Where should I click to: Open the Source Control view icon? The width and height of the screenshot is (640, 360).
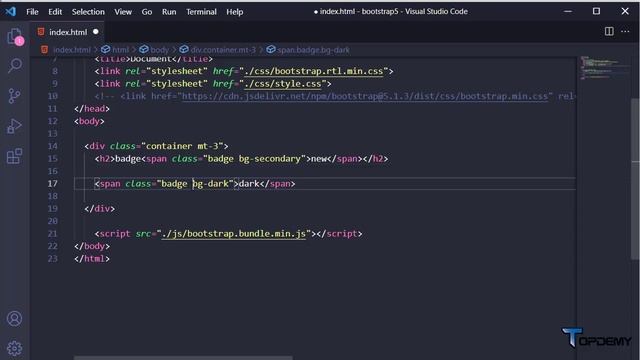pos(15,96)
